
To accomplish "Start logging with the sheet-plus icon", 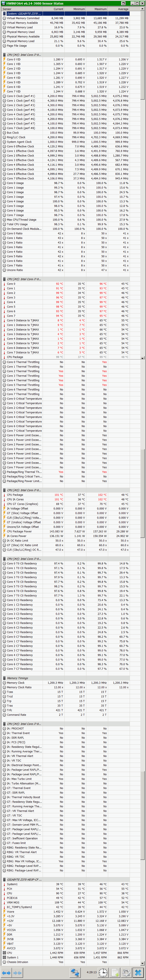I will click(115, 973).
